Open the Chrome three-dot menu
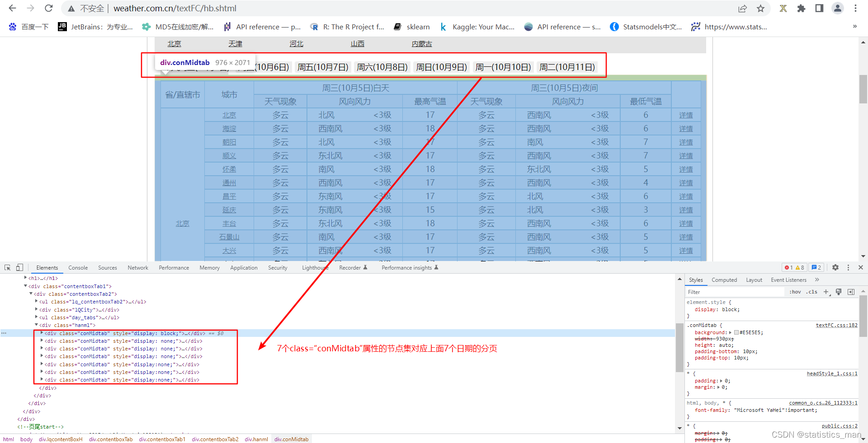Screen dimensions: 868x443 (855, 8)
